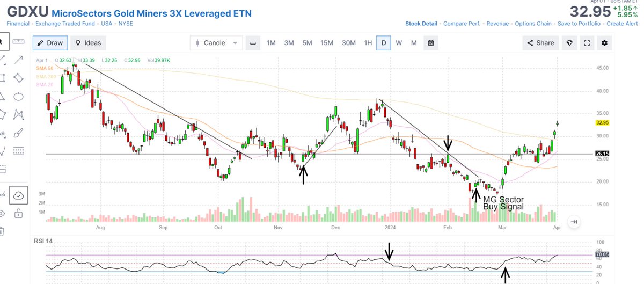Select the ellipse drawing tool
Viewport: 644px width, 284px height.
[x=19, y=96]
